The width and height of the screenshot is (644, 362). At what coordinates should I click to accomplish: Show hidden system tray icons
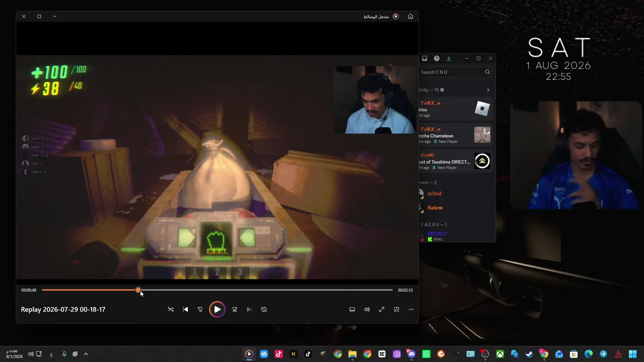(x=86, y=354)
